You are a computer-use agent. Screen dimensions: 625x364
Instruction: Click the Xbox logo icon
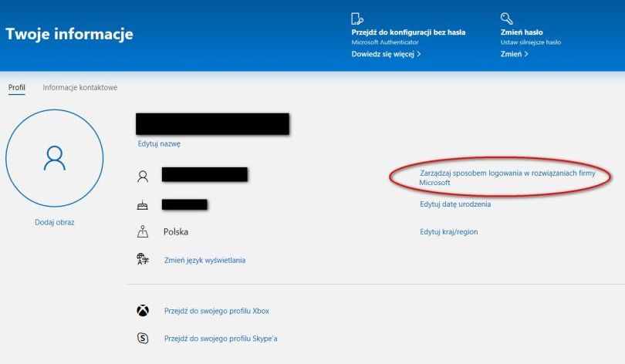click(143, 311)
